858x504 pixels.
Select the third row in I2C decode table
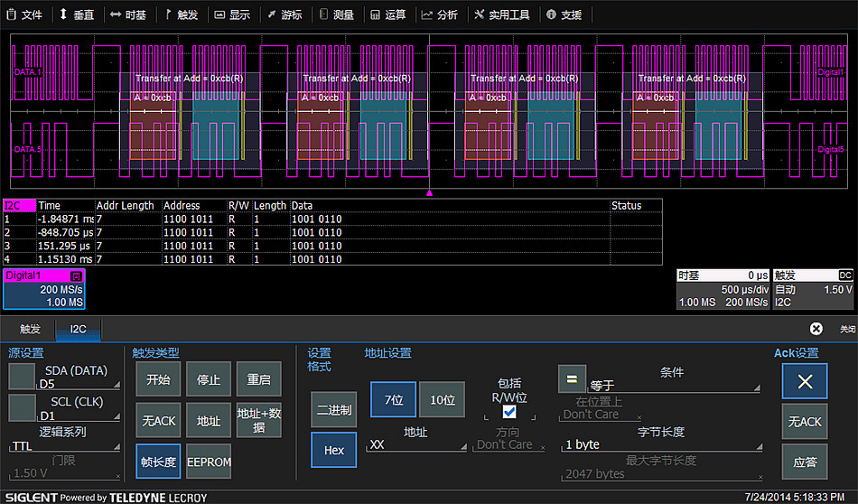coord(181,246)
